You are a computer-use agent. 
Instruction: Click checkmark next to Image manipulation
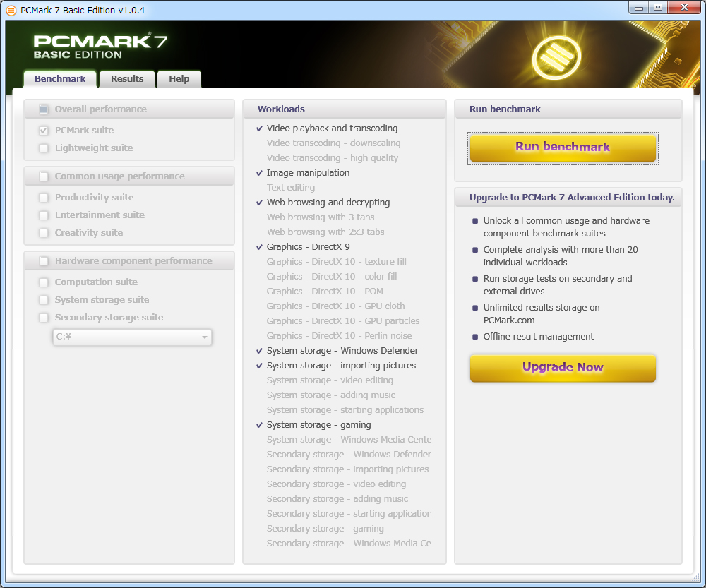point(259,173)
